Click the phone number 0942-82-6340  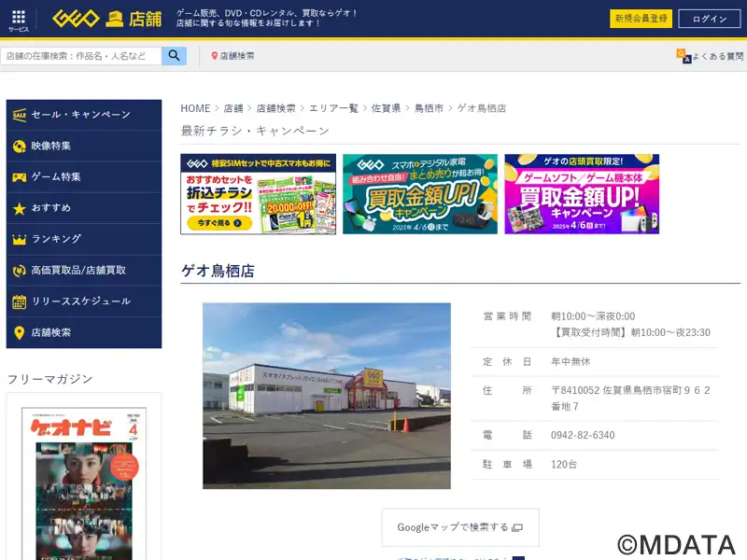(x=583, y=435)
